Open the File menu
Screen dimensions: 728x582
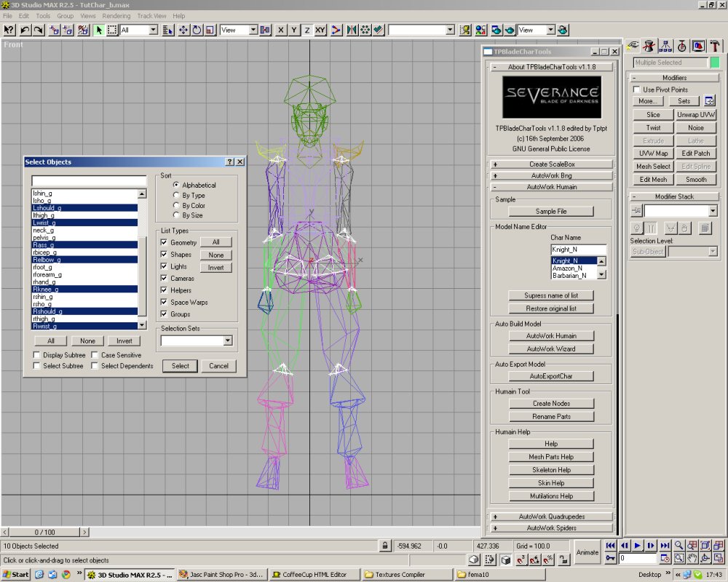[8, 16]
